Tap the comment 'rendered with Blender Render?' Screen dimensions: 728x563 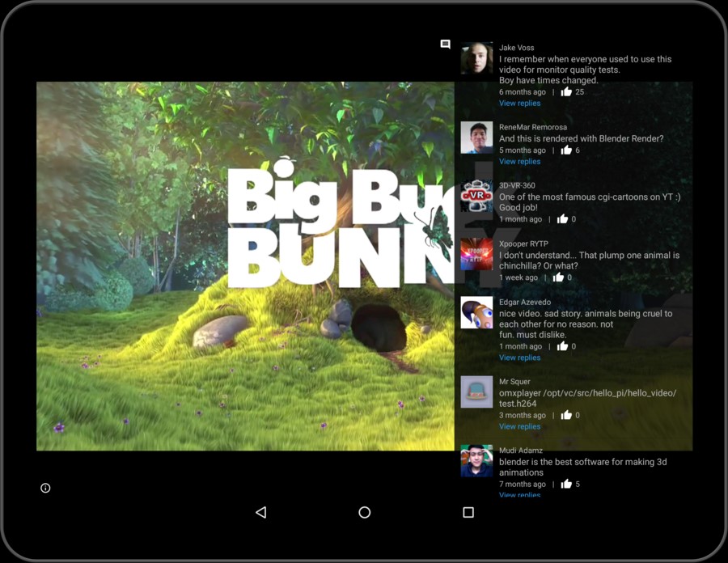582,138
